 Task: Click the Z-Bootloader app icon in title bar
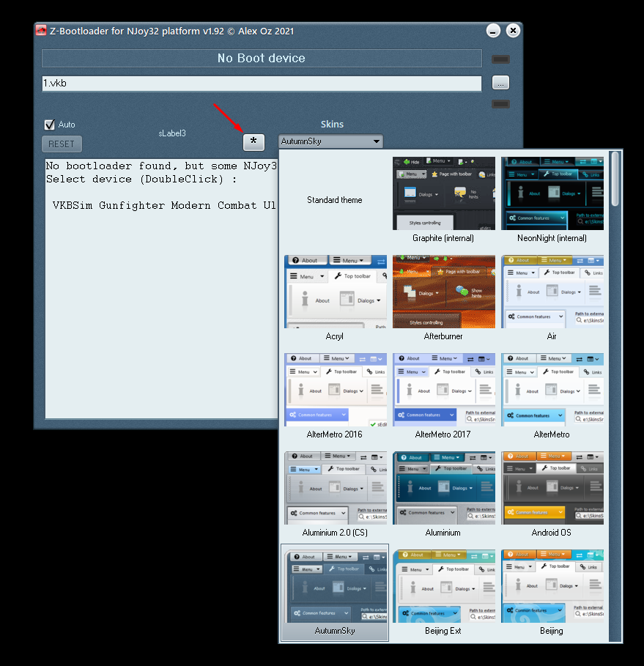[41, 31]
